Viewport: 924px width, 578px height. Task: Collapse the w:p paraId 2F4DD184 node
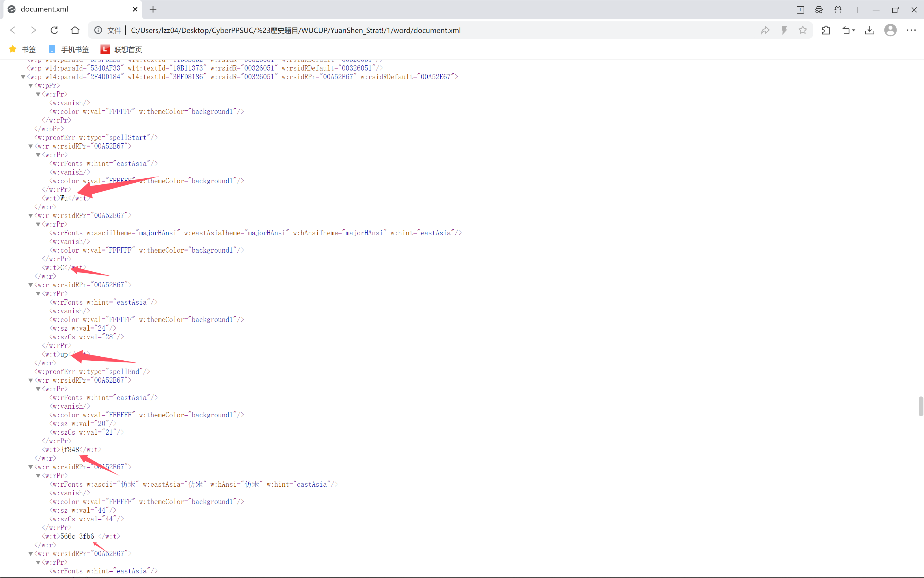tap(23, 77)
